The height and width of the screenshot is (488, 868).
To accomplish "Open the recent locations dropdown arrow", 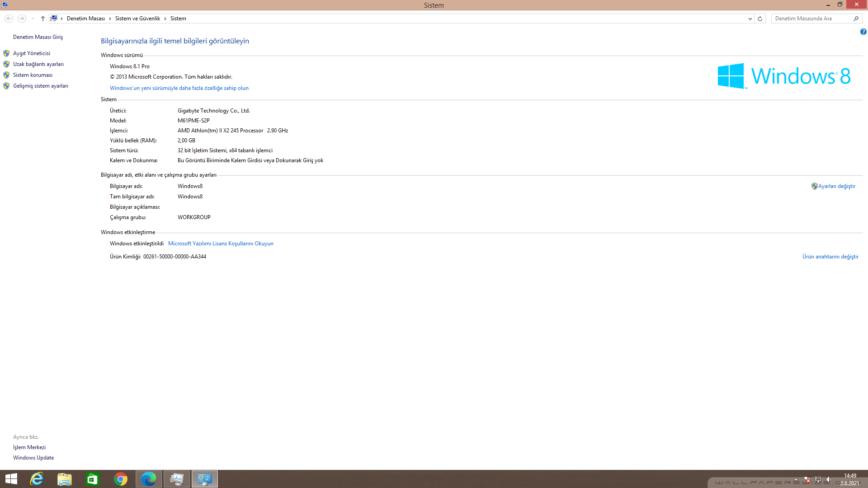I will tap(33, 19).
